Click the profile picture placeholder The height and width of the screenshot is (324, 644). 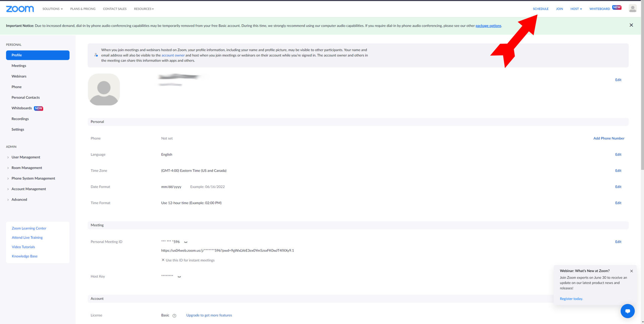tap(104, 90)
